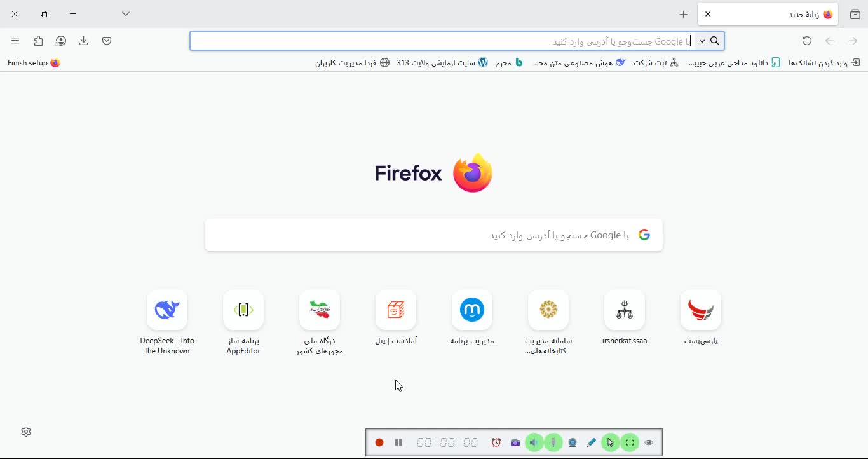Open the آمادست | پنل shortcut tile
868x459 pixels.
click(396, 318)
